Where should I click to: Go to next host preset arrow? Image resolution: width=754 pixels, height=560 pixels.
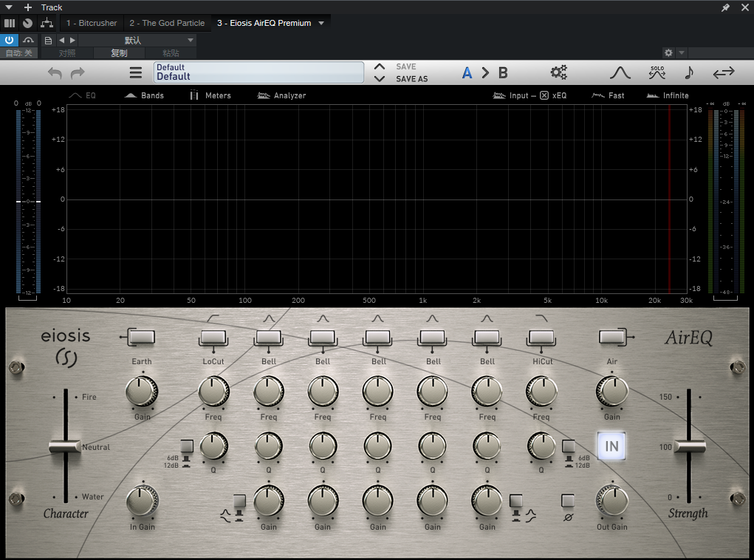coord(72,41)
